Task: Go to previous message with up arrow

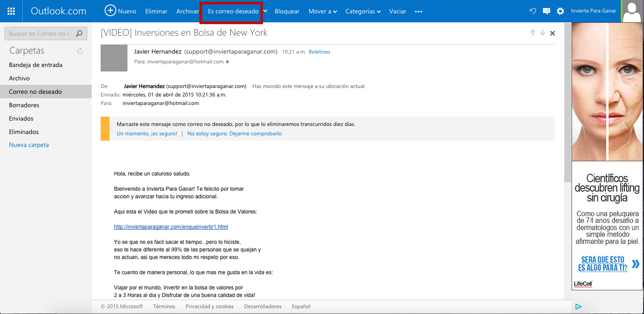Action: click(533, 33)
